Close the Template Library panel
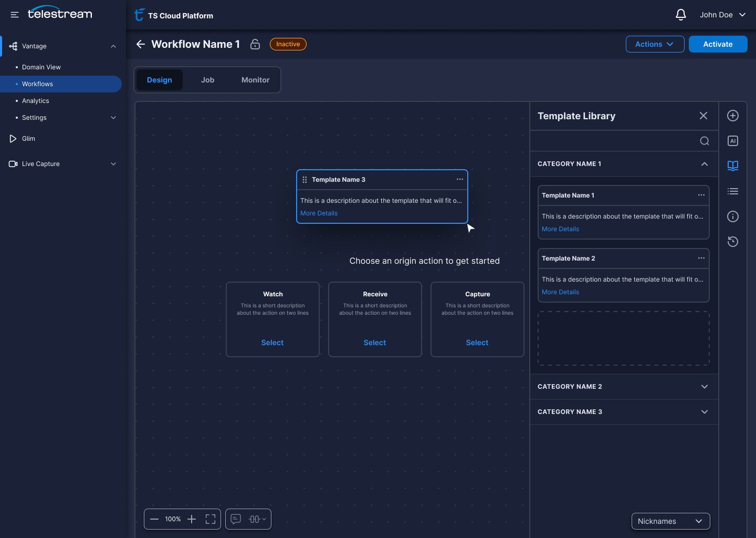The width and height of the screenshot is (756, 538). coord(703,116)
